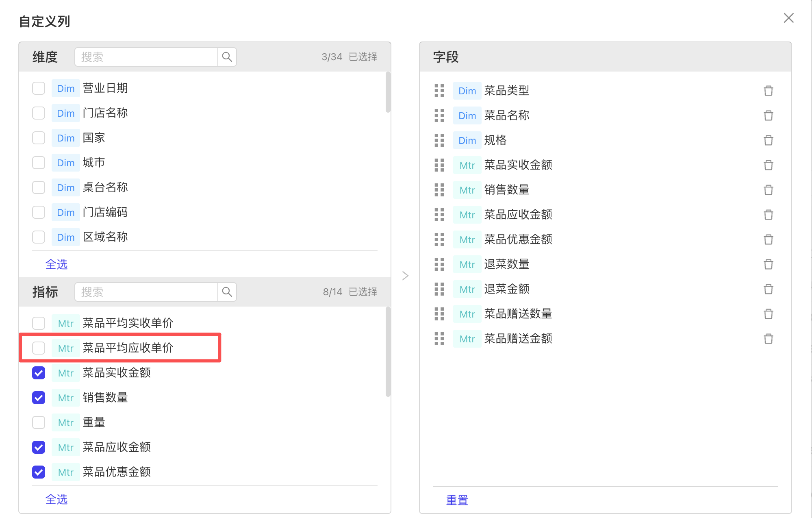
Task: Delete 退菜金额 field via trash icon
Action: [768, 289]
